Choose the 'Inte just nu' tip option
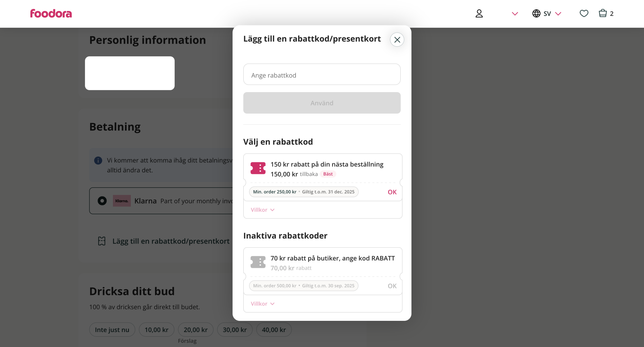The width and height of the screenshot is (644, 347). point(112,330)
